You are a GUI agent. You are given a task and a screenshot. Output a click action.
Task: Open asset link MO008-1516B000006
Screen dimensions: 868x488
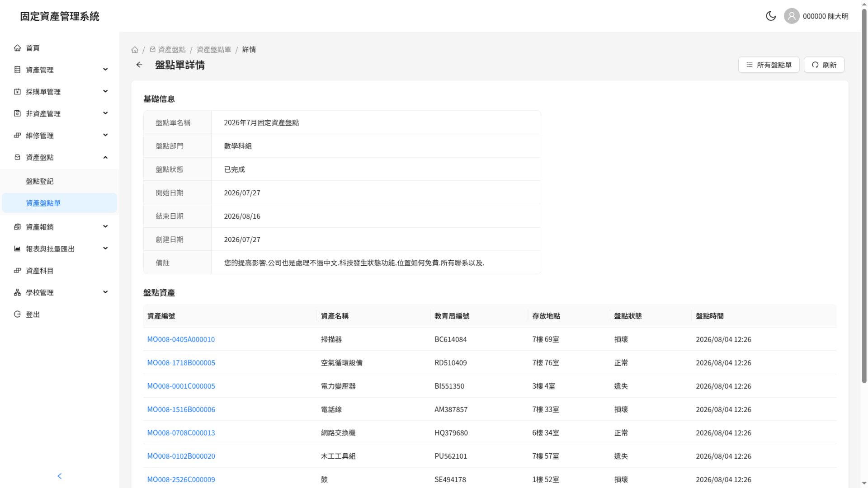[181, 410]
